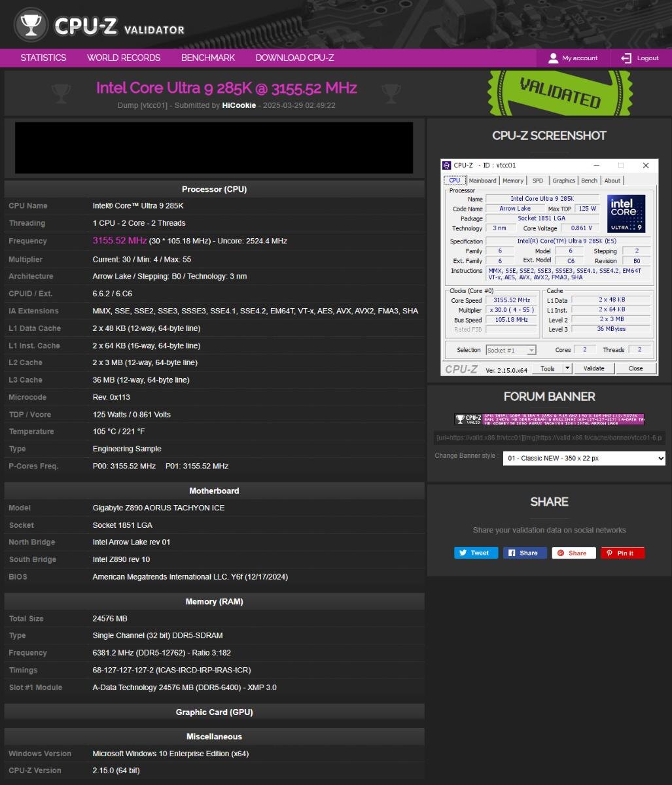
Task: Click the memory timings 68-127-127-127-2 text
Action: (171, 670)
